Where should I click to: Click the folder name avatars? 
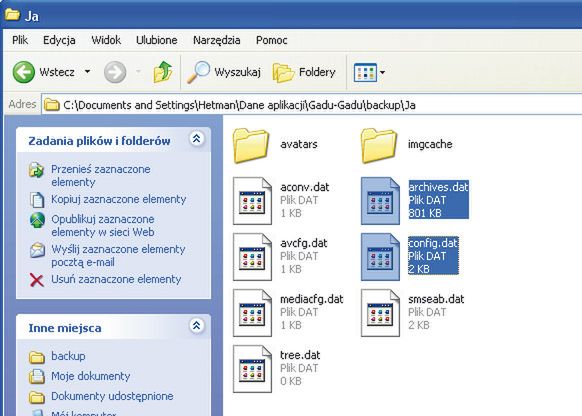pos(299,144)
